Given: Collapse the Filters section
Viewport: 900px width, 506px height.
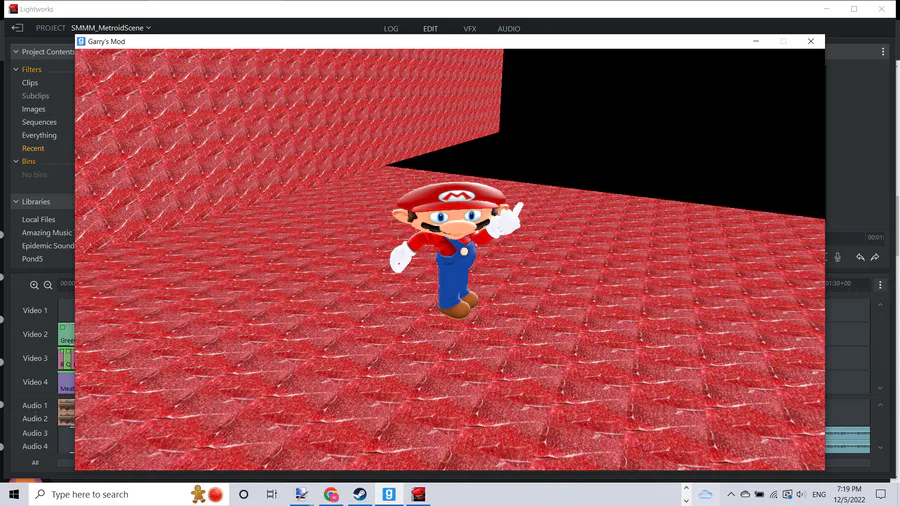Looking at the screenshot, I should [16, 69].
